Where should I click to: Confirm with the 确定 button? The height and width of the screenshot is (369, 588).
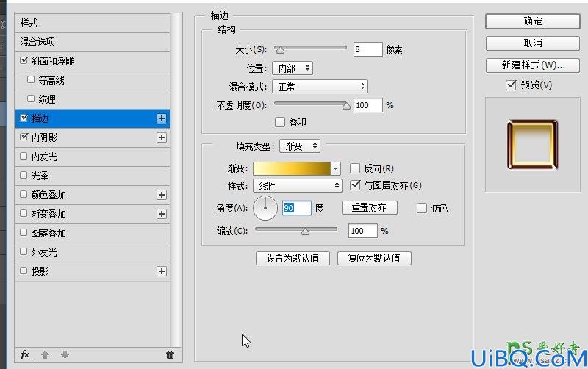coord(533,21)
